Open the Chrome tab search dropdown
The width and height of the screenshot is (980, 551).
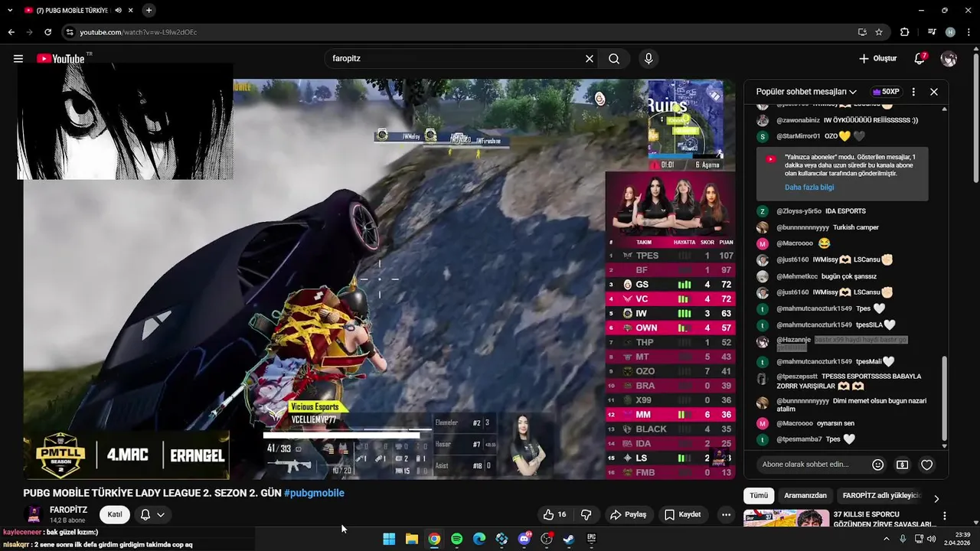tap(10, 11)
